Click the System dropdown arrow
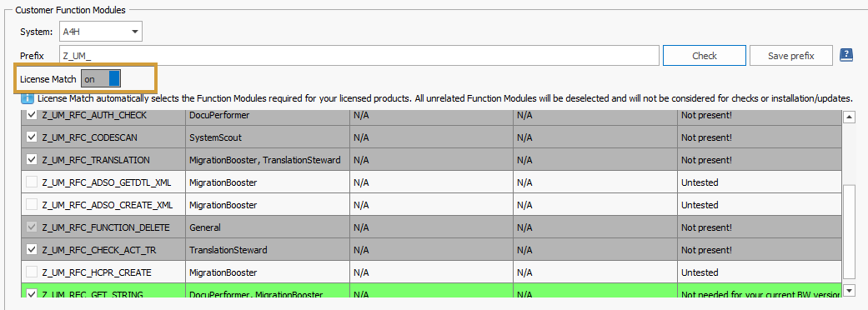The image size is (868, 310). click(x=134, y=32)
